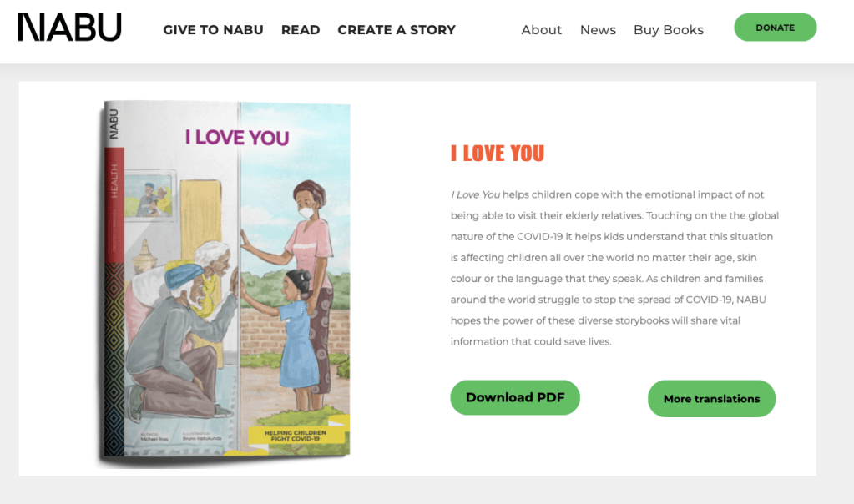Click the NABU logo
The image size is (854, 504).
[x=69, y=28]
